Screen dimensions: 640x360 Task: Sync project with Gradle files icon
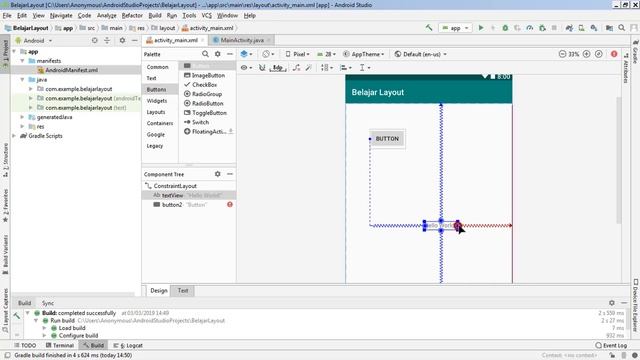coord(569,28)
